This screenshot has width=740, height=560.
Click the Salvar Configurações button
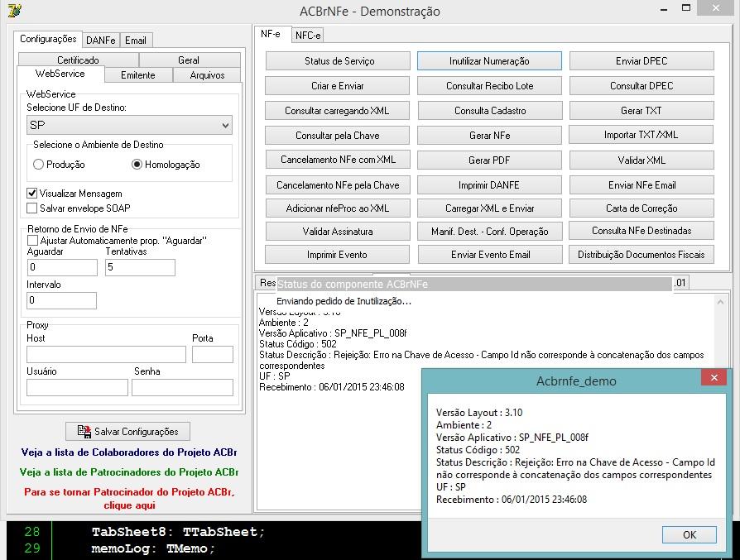[x=128, y=431]
